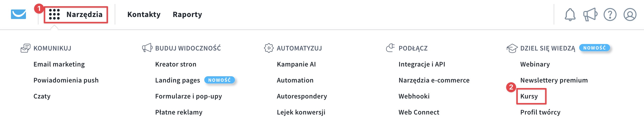Select Webinary
The height and width of the screenshot is (129, 644).
pyautogui.click(x=535, y=64)
